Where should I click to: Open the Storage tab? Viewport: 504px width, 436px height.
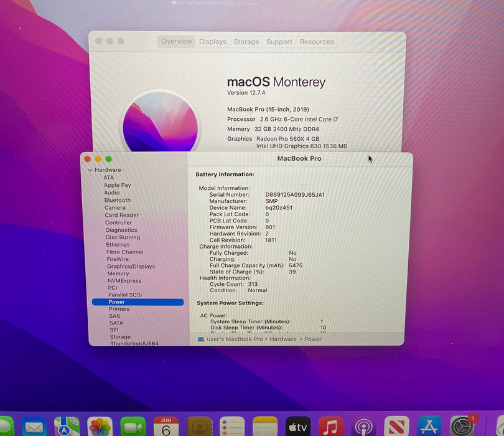point(246,42)
